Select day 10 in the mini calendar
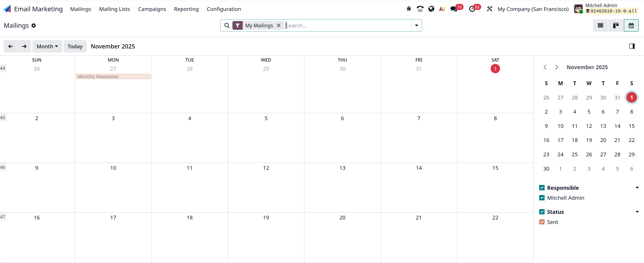The height and width of the screenshot is (263, 644). [x=560, y=126]
